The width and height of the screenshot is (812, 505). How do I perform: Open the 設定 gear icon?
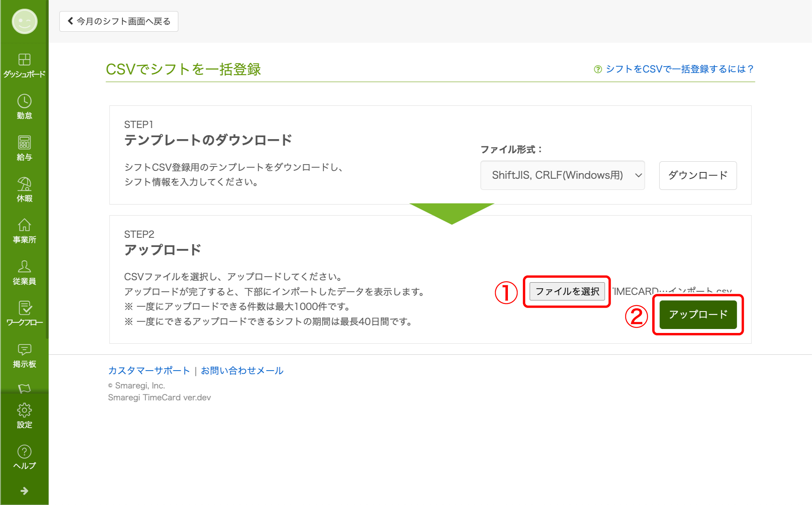(24, 410)
